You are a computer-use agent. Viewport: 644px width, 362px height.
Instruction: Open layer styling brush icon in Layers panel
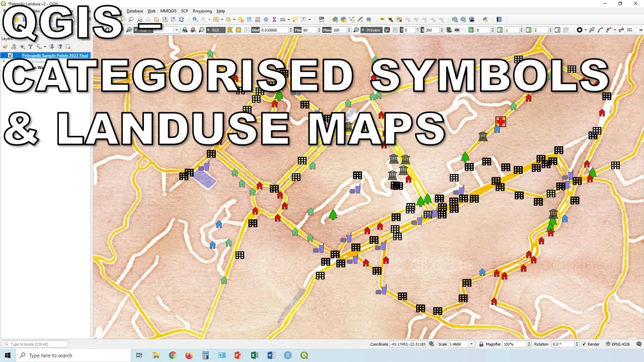click(6, 47)
